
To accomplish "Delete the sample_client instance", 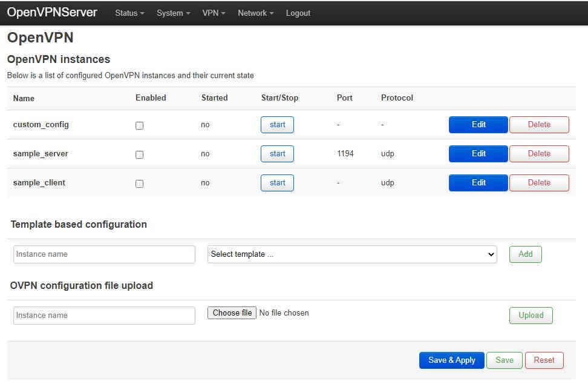I will pyautogui.click(x=539, y=183).
